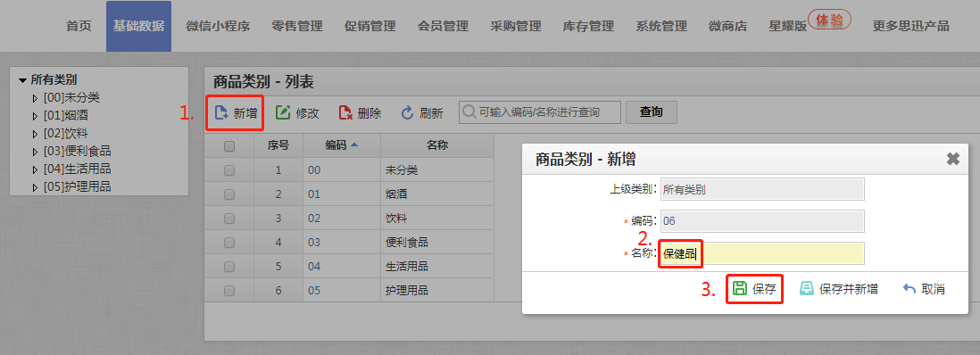Focus the 编码/名称 search box
The height and width of the screenshot is (355, 980).
[x=540, y=112]
